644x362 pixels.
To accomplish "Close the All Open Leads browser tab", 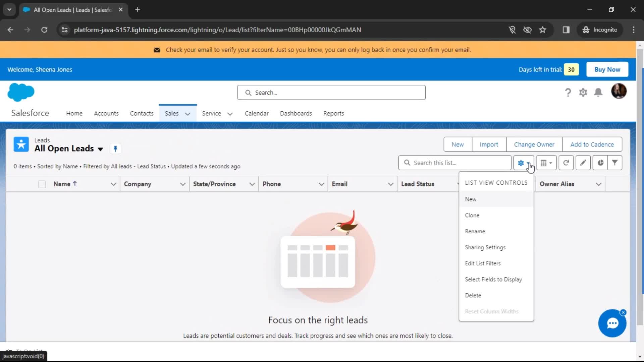I will click(121, 10).
